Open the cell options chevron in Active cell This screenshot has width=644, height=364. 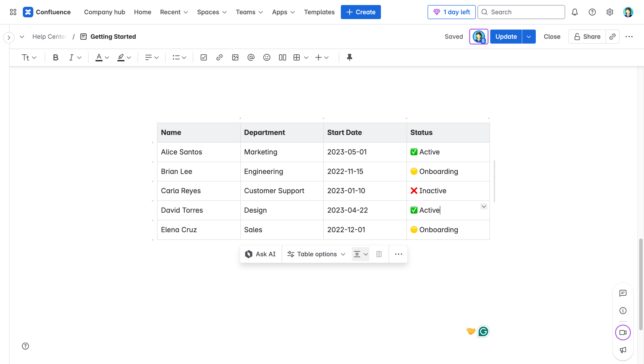tap(484, 207)
